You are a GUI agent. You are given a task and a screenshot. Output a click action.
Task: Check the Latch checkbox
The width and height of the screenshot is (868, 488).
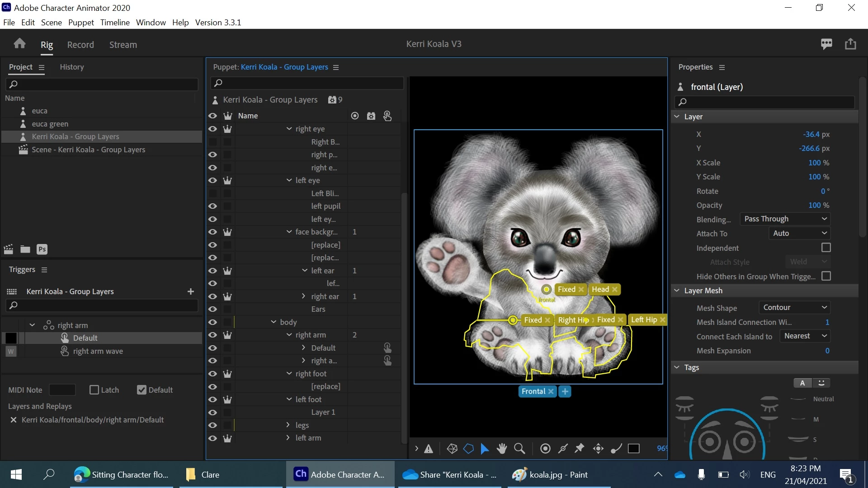(94, 390)
